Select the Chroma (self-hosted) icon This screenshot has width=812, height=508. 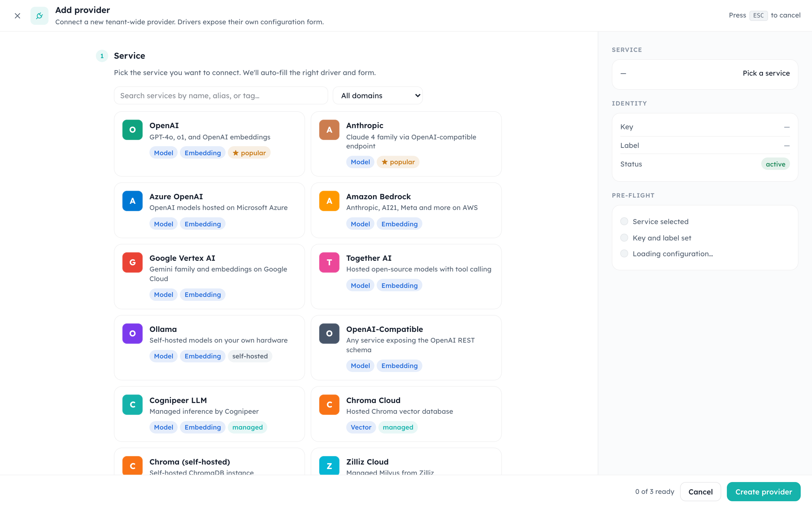pos(133,465)
